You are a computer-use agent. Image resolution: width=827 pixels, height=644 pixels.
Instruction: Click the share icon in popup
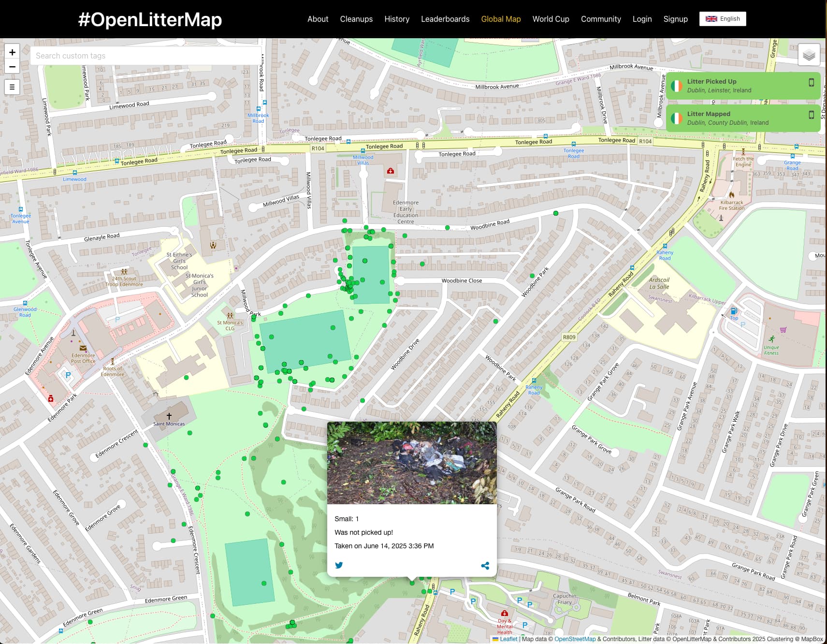point(485,566)
